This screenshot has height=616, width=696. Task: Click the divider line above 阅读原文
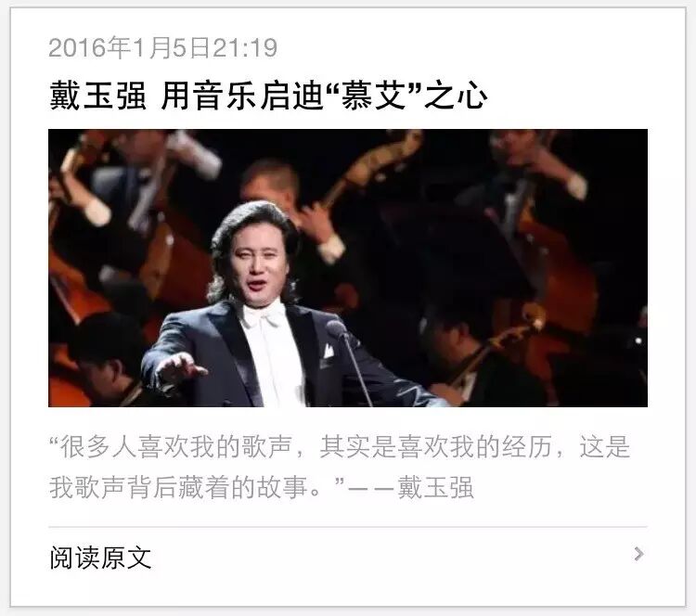(x=348, y=527)
